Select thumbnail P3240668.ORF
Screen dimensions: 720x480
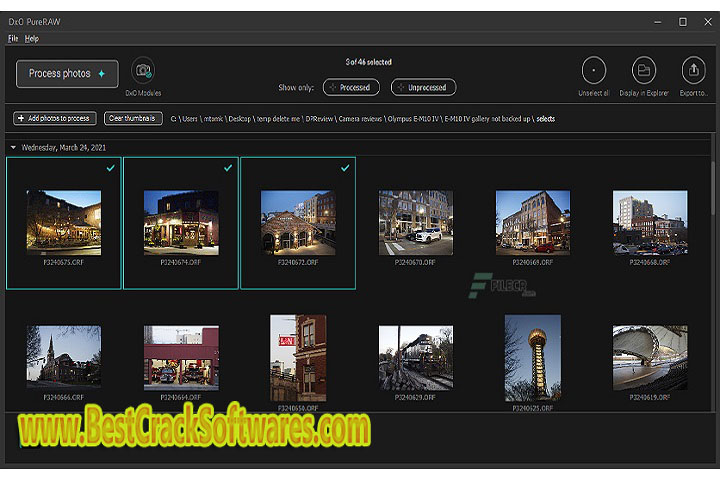click(x=650, y=223)
